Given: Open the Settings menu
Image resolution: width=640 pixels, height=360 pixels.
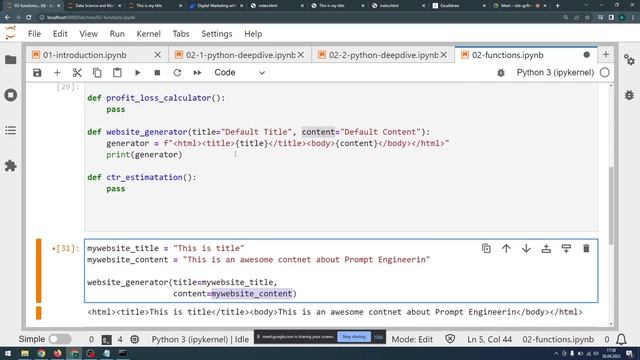Looking at the screenshot, I should point(216,34).
